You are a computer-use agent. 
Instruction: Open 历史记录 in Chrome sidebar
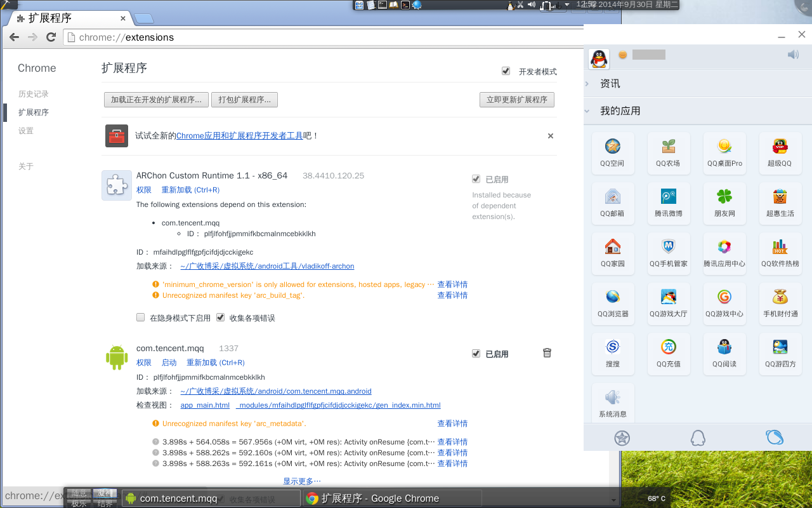[34, 94]
